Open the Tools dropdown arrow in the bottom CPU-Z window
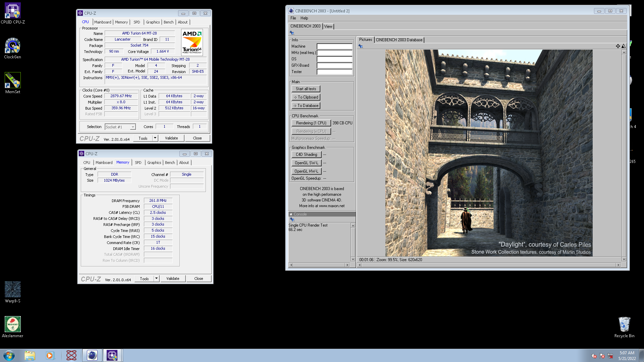 click(x=156, y=279)
